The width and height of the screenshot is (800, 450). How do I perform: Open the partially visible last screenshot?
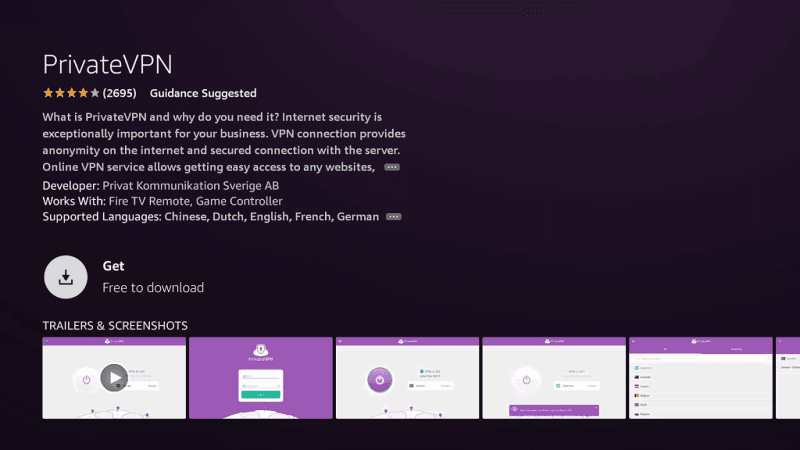coord(787,377)
